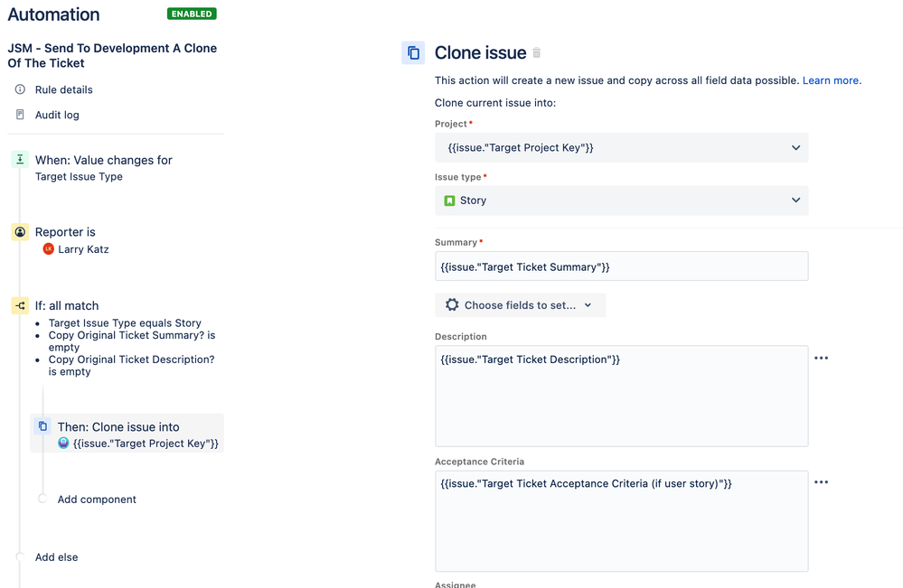This screenshot has width=903, height=588.
Task: Click condition Target Issue Type equals Story
Action: click(125, 322)
